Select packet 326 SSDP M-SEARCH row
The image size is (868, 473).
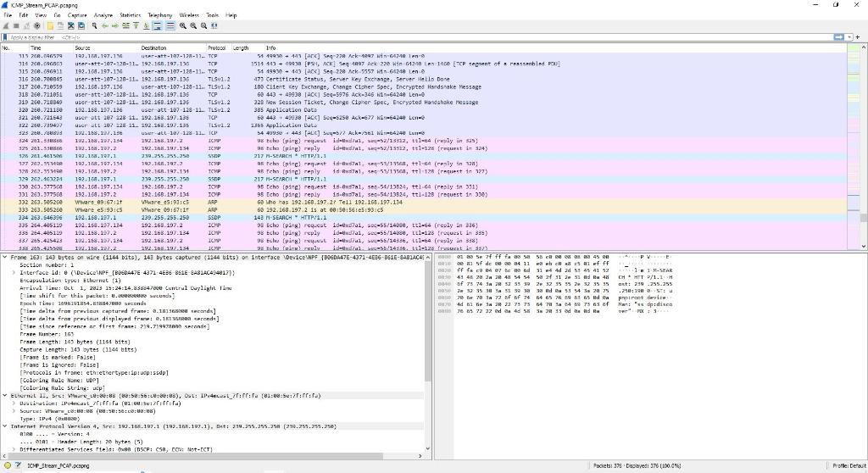pos(424,156)
